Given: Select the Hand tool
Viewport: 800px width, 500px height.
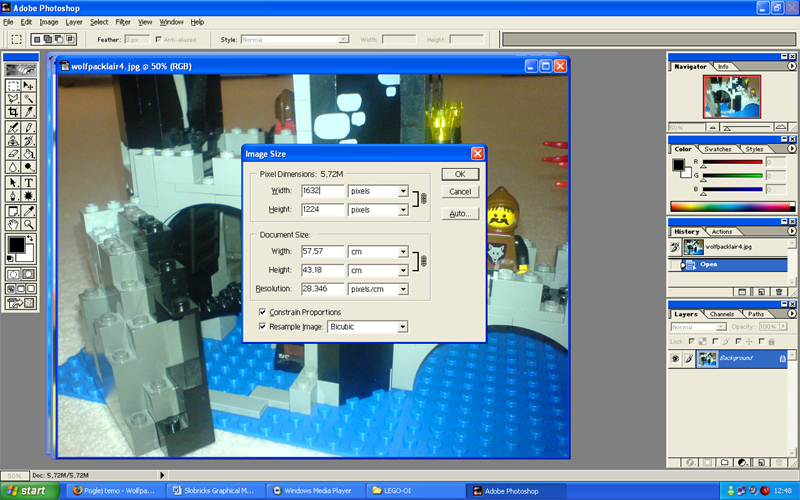Looking at the screenshot, I should [13, 224].
